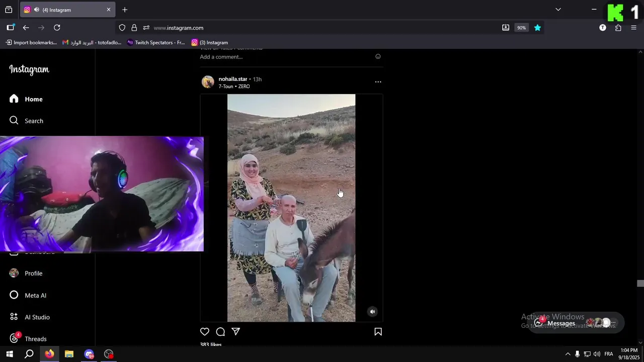Image resolution: width=644 pixels, height=362 pixels.
Task: Switch to Firefox in the taskbar
Action: (x=49, y=354)
